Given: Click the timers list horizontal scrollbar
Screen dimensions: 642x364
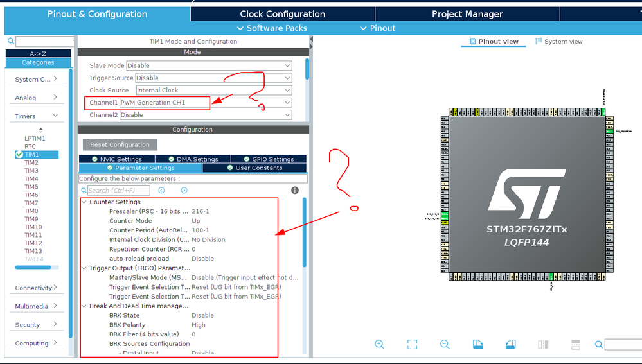Looking at the screenshot, I should [x=33, y=268].
